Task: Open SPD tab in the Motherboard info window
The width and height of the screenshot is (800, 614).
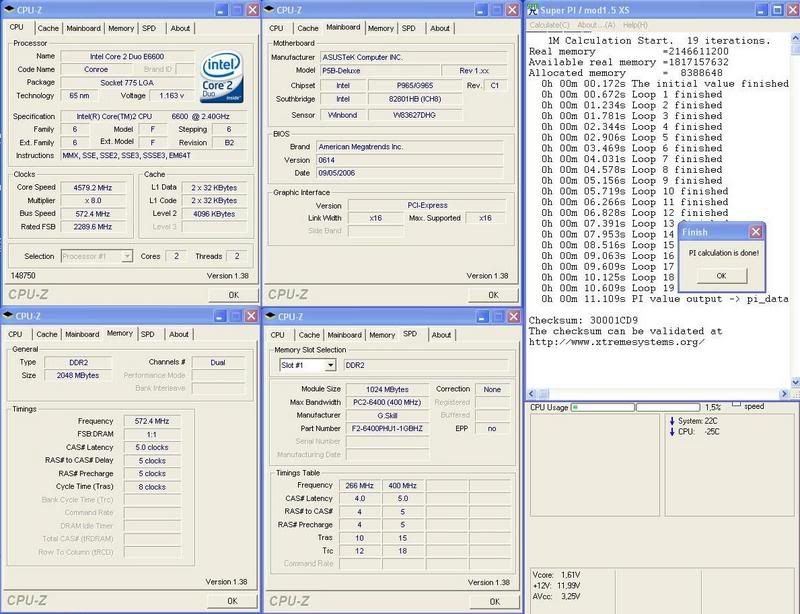Action: pyautogui.click(x=409, y=29)
